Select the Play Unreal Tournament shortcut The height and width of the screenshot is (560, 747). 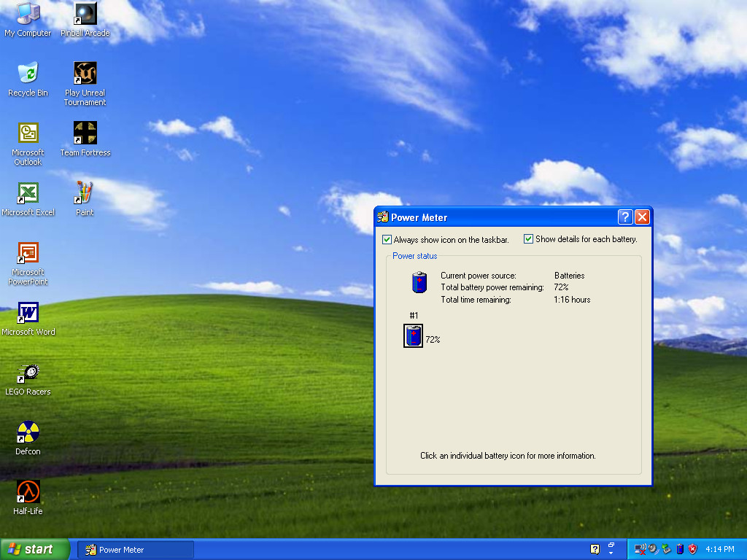(x=85, y=83)
